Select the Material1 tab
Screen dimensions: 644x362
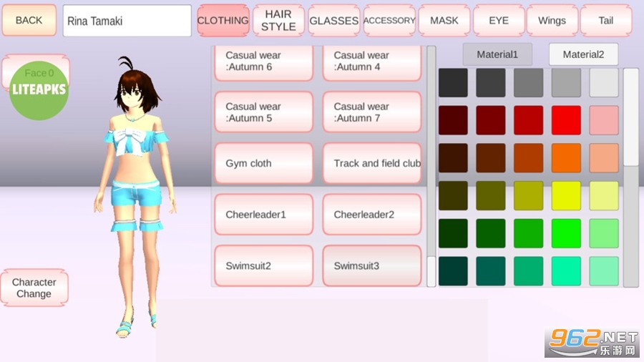coord(497,54)
